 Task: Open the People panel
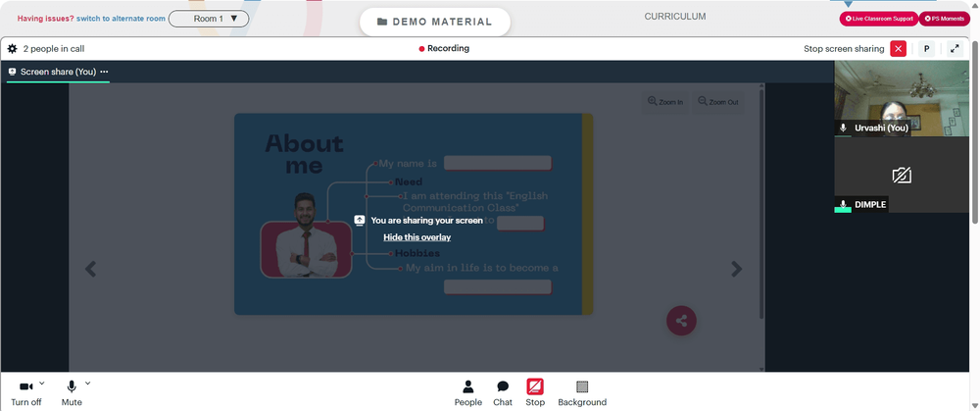(468, 393)
